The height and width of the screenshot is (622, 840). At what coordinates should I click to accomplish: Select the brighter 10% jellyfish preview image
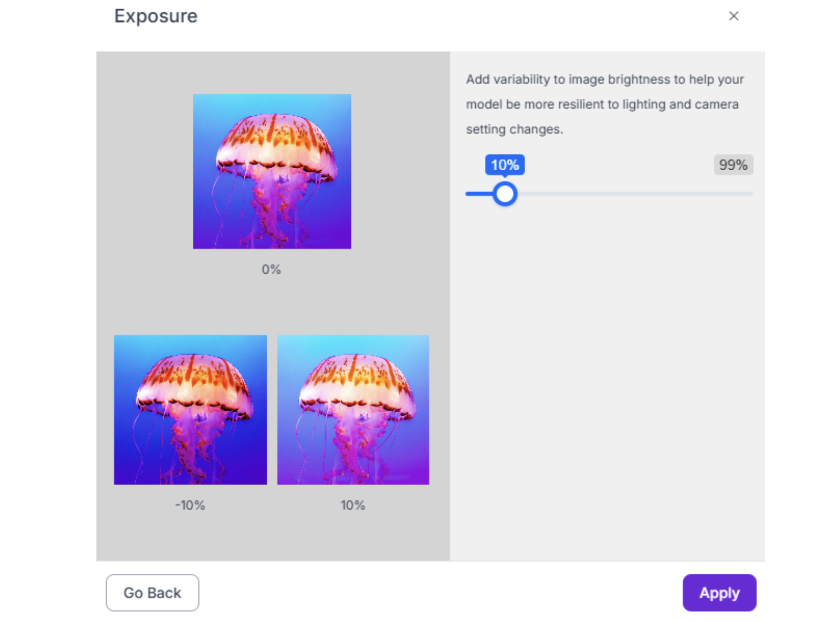353,409
